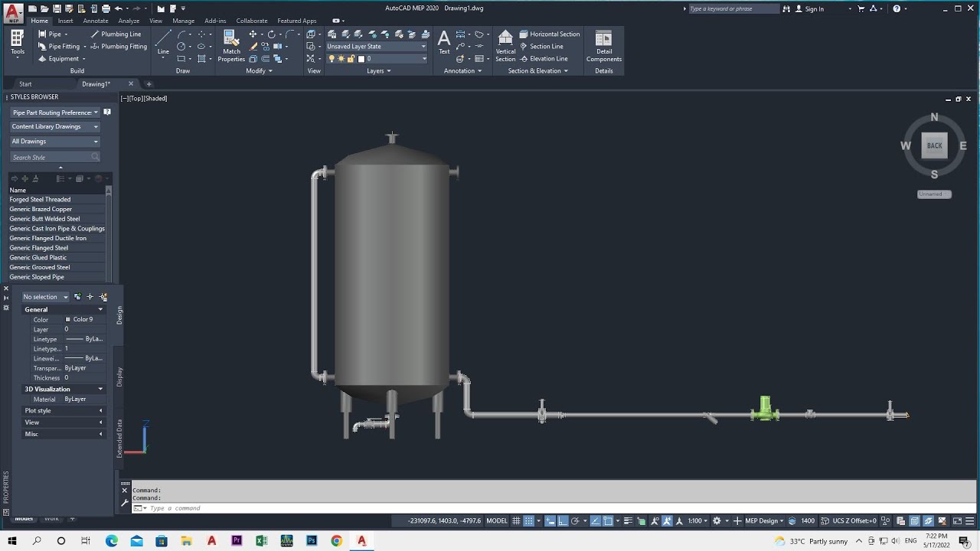The height and width of the screenshot is (551, 980).
Task: Open the Manage ribbon tab
Action: point(183,21)
